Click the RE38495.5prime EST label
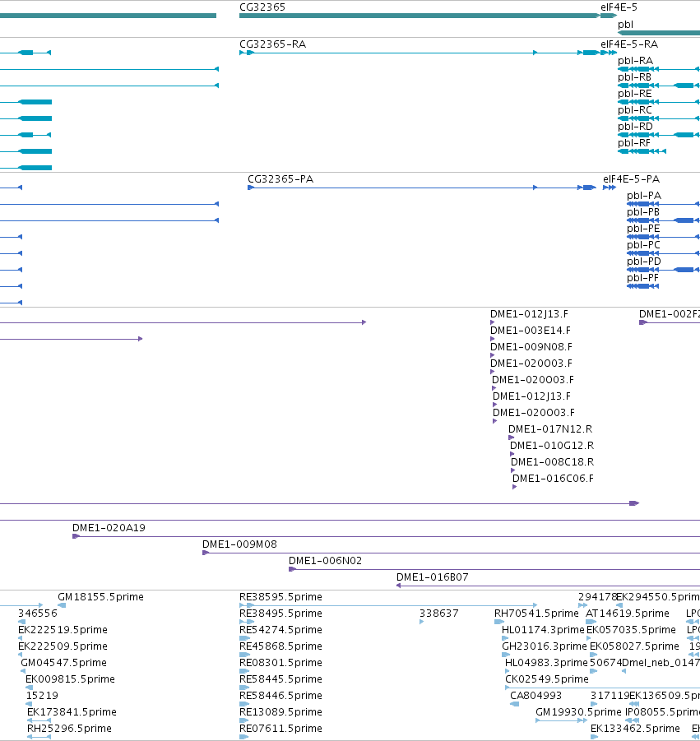Image resolution: width=700 pixels, height=741 pixels. (x=280, y=614)
